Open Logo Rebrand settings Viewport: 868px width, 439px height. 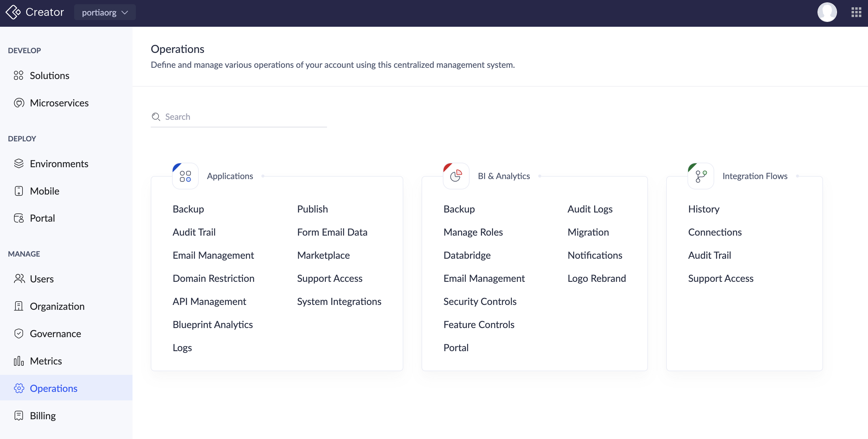coord(596,278)
